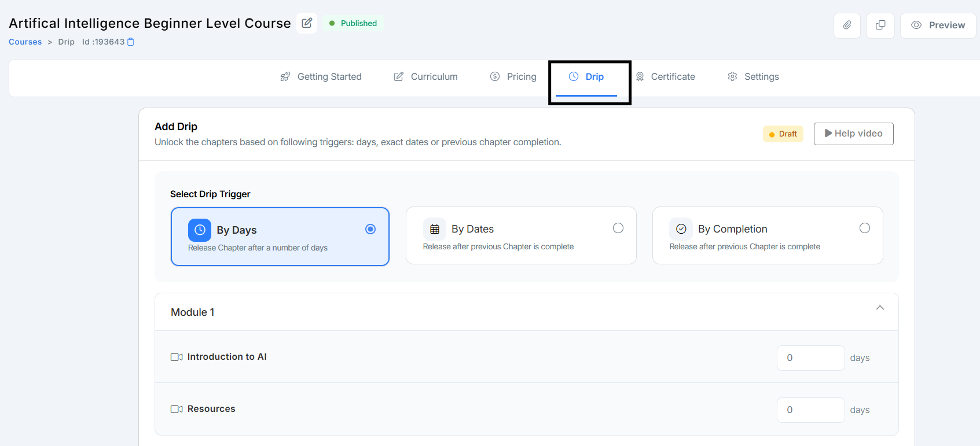Open the Curriculum tab
This screenshot has height=446, width=980.
tap(426, 77)
